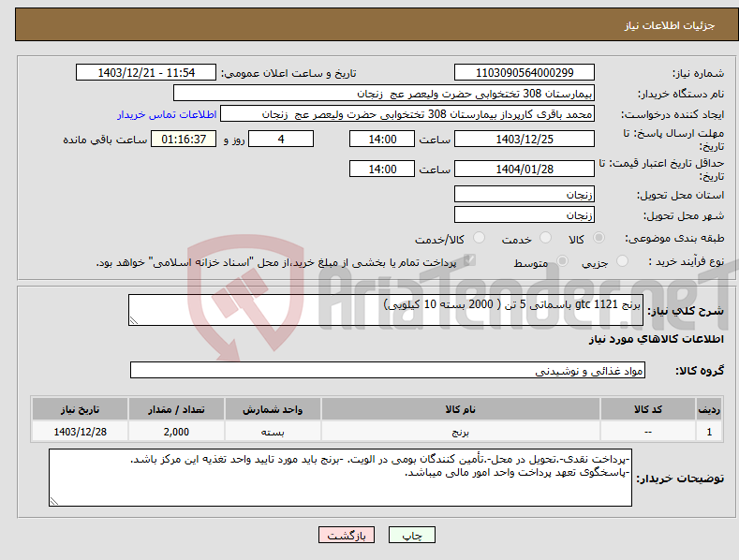
Task: Click the کد کالا column header
Action: (x=648, y=409)
